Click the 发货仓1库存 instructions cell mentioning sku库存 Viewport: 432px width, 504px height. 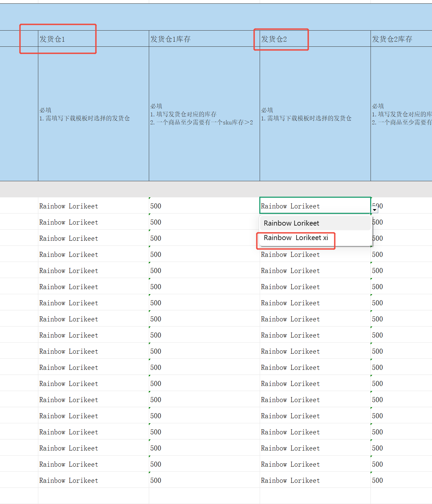coord(204,114)
